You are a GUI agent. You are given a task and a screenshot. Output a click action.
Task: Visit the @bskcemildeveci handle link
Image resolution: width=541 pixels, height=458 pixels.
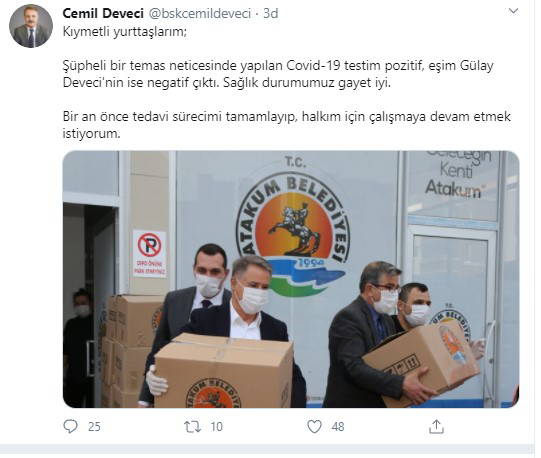(x=200, y=13)
